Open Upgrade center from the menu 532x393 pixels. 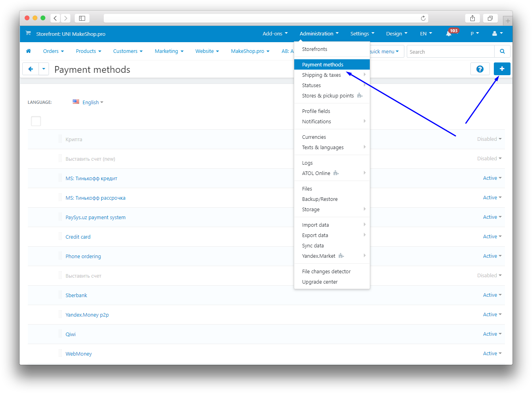tap(320, 282)
